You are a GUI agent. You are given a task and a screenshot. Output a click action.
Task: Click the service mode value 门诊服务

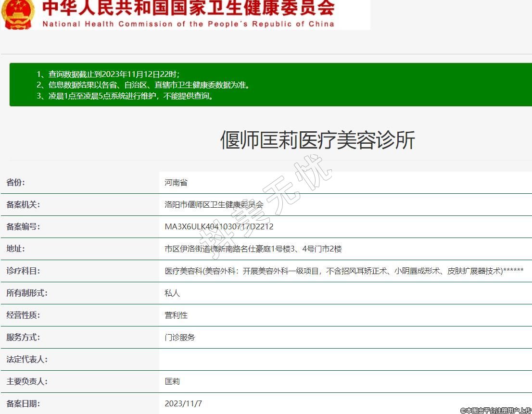[180, 338]
